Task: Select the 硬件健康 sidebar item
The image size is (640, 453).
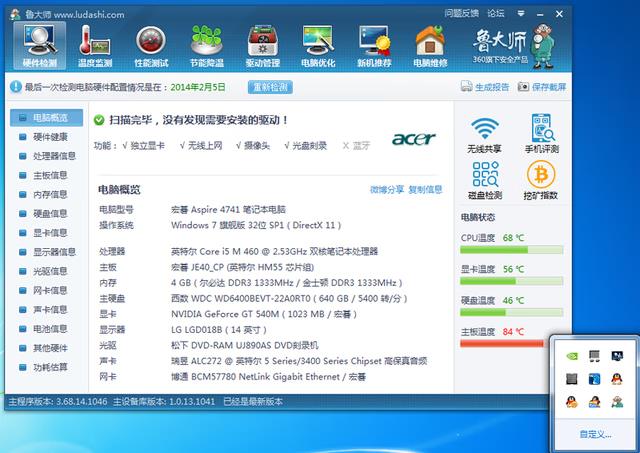Action: pos(47,137)
